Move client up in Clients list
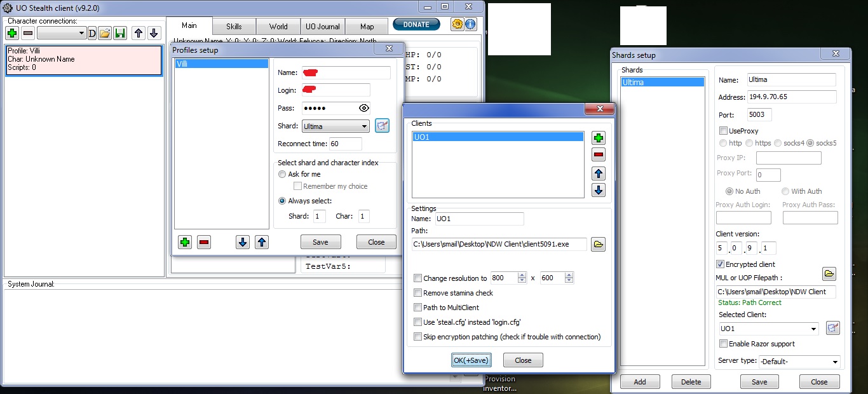The image size is (868, 394). [598, 173]
